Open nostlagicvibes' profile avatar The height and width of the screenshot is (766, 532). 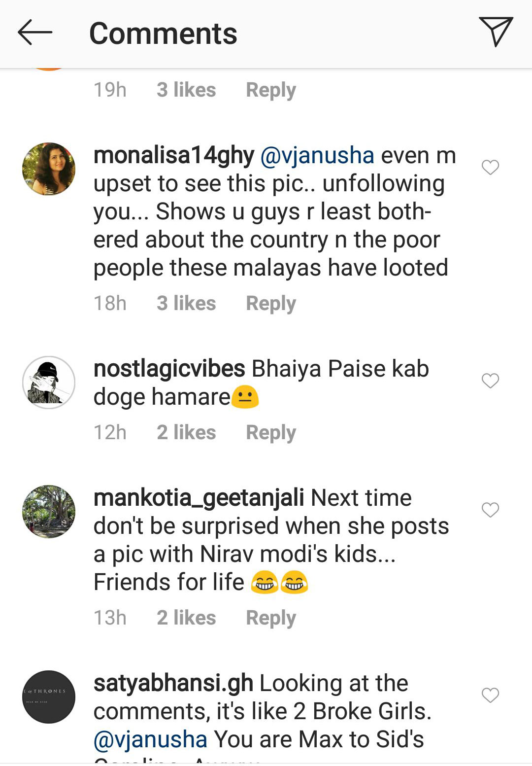49,383
